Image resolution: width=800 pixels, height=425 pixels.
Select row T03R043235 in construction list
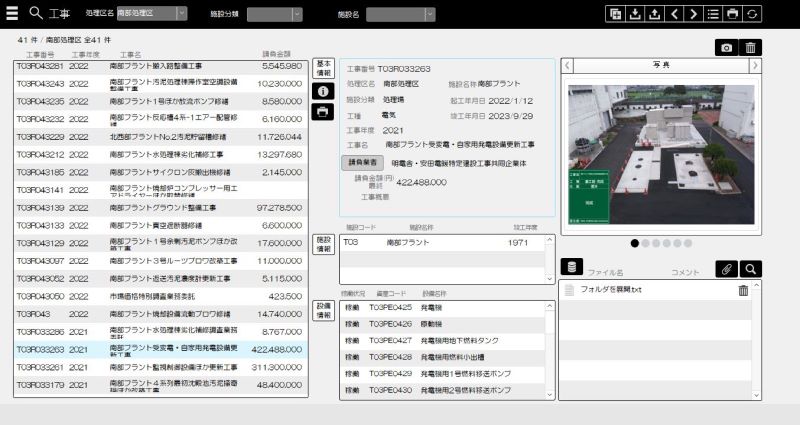pos(161,102)
